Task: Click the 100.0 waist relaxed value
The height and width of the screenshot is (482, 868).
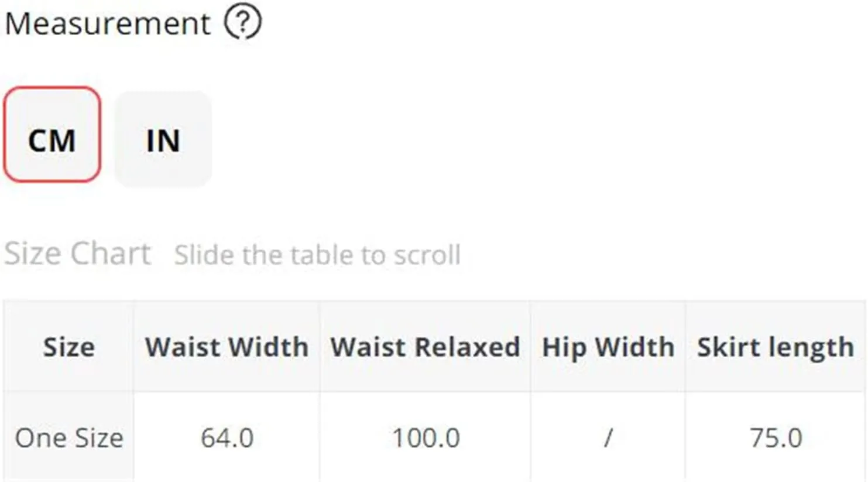Action: tap(426, 437)
